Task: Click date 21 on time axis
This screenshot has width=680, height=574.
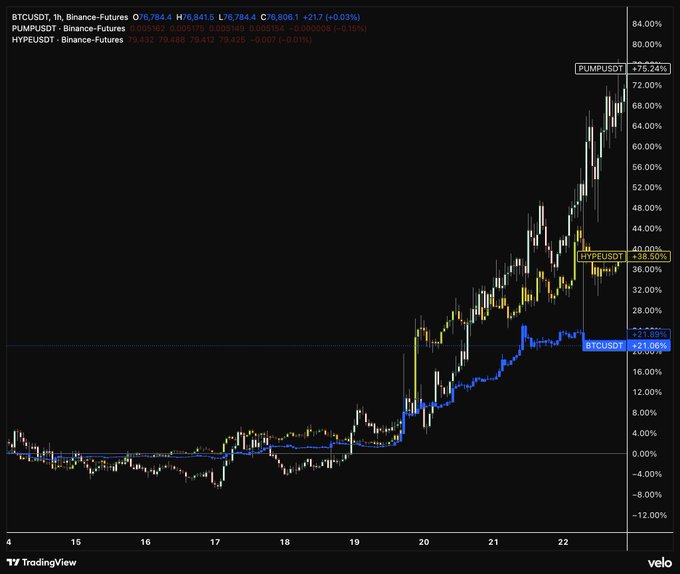Action: [x=494, y=542]
